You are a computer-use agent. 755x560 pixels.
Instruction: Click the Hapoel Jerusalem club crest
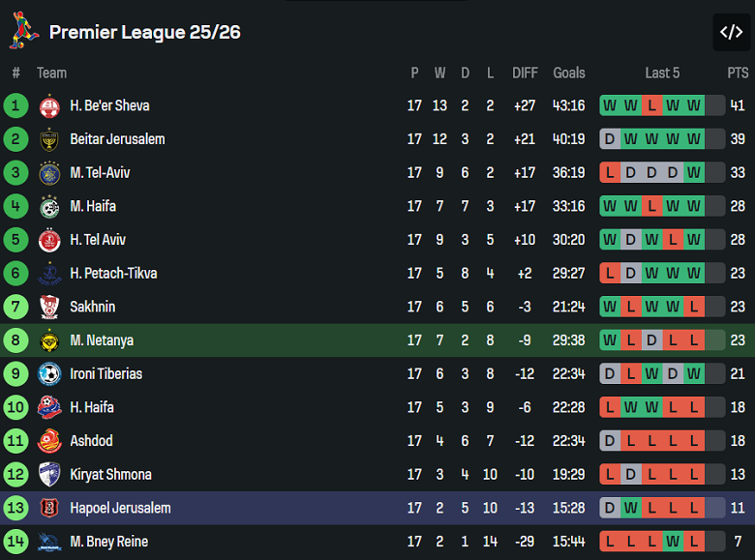(x=49, y=508)
